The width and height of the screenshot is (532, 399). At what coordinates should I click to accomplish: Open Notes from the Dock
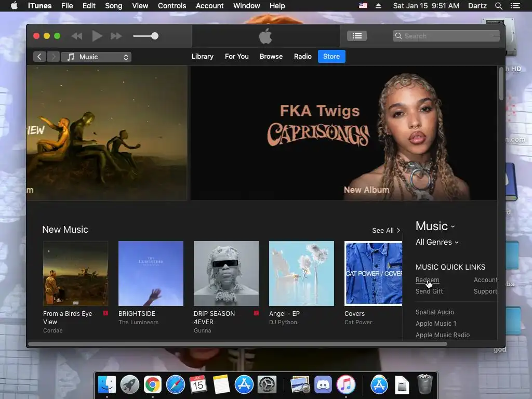[221, 385]
